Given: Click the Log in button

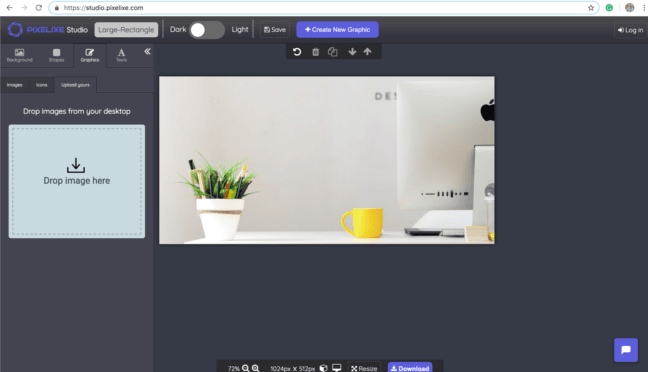Looking at the screenshot, I should (x=631, y=30).
